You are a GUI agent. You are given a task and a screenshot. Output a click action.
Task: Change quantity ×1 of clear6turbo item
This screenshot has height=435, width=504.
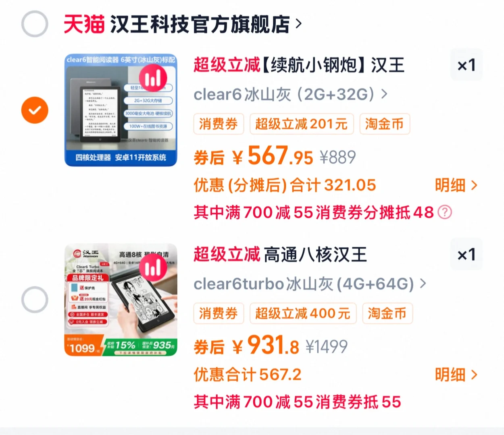(467, 255)
